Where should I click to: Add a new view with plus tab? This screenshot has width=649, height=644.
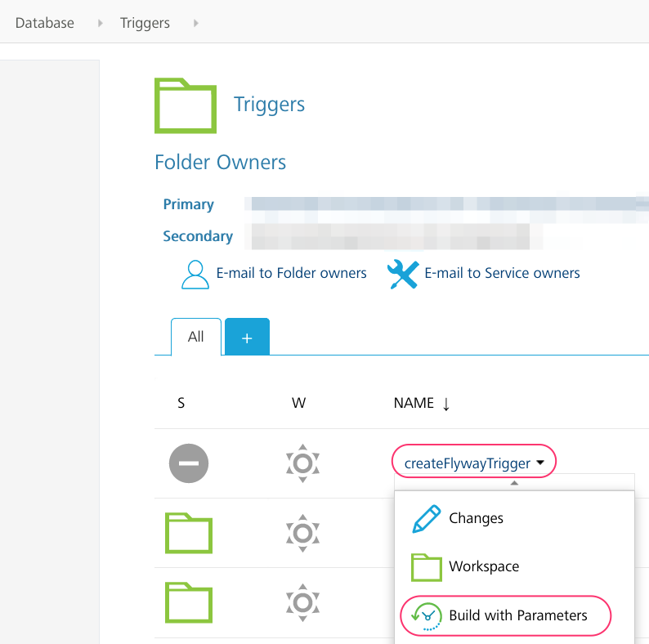tap(247, 338)
